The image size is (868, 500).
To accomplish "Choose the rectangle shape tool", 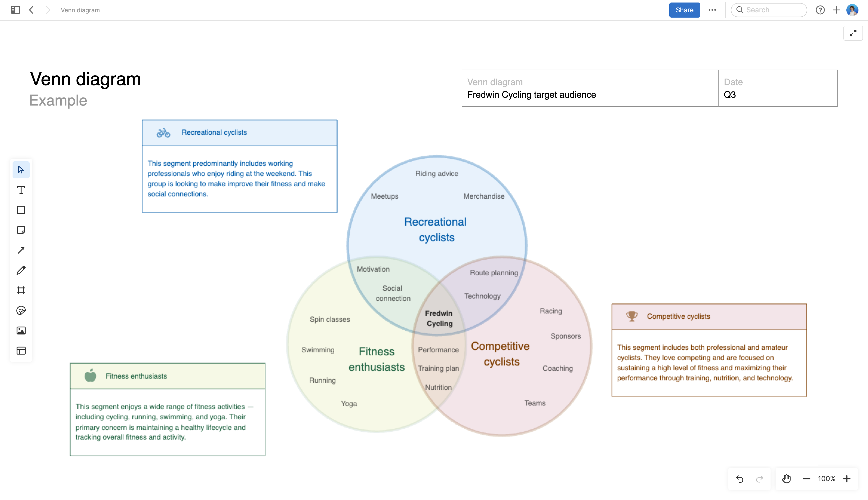I will pos(21,210).
